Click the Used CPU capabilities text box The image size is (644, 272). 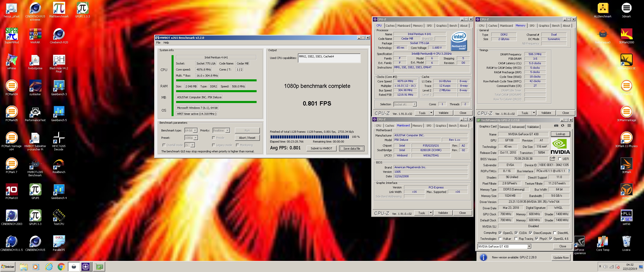coord(329,58)
